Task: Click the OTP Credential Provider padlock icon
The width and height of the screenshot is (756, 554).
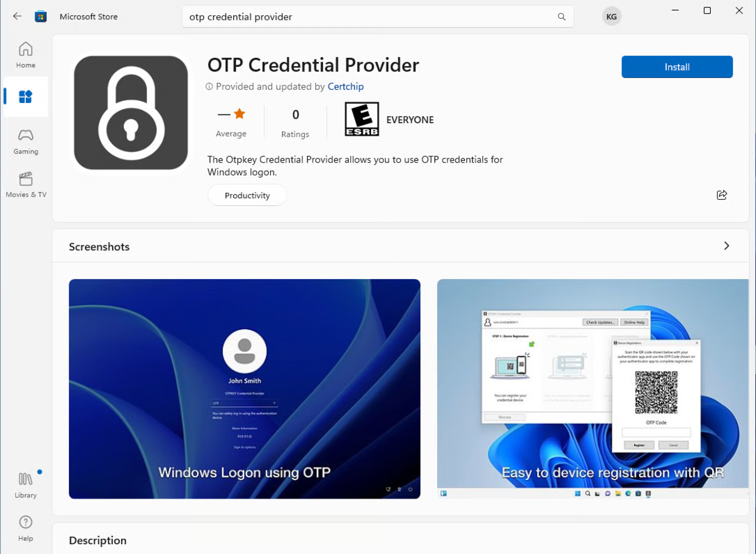Action: pos(131,113)
